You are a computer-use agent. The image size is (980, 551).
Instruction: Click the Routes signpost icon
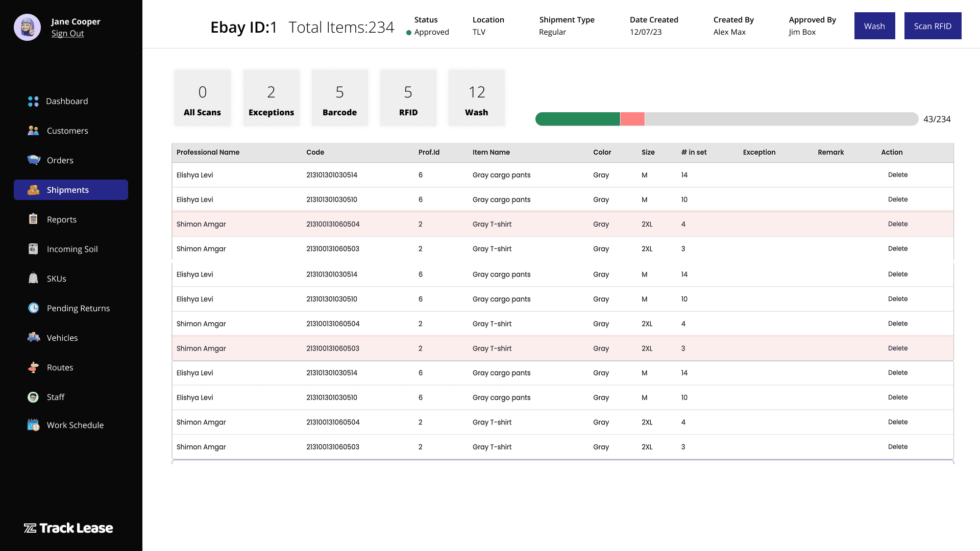[x=34, y=367]
